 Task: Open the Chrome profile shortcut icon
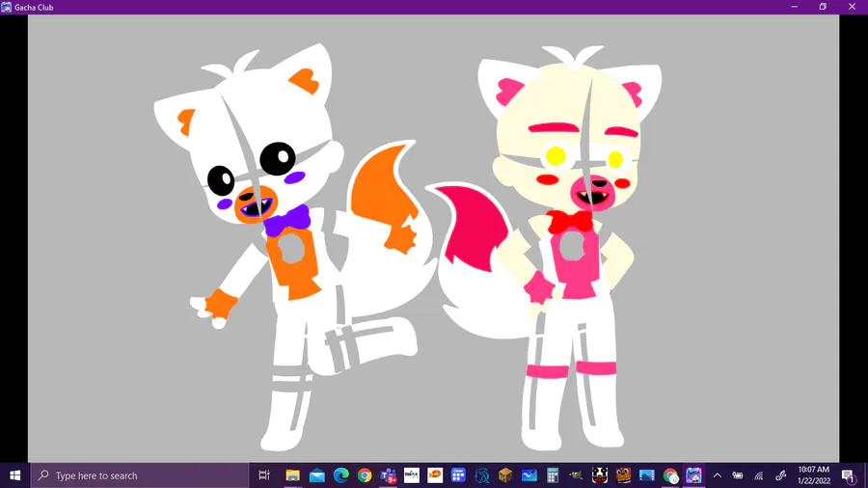(x=670, y=475)
